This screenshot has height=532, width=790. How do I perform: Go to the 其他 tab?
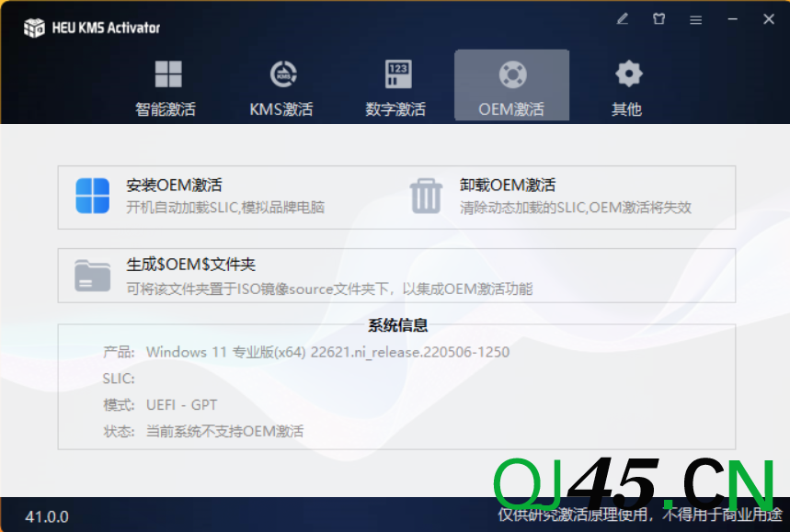click(x=627, y=86)
